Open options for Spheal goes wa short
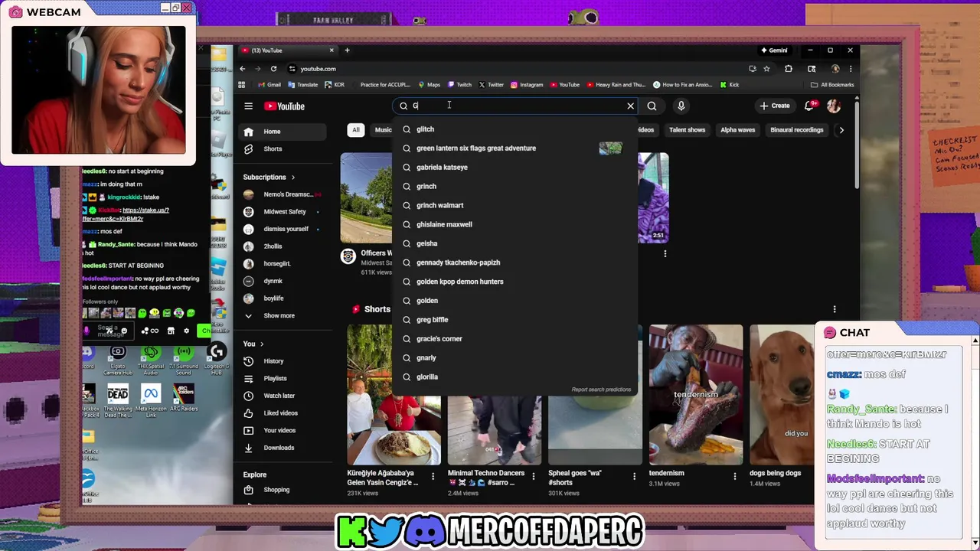 tap(634, 476)
